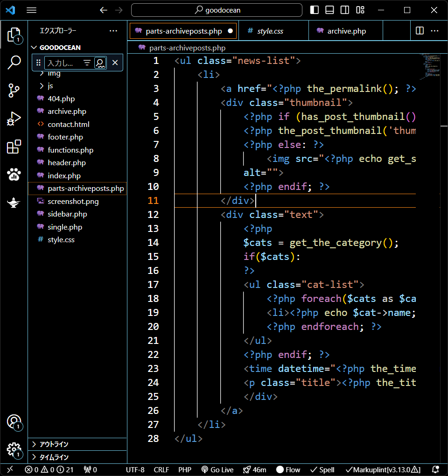
Task: Click the 46m rocket status item
Action: pos(255,469)
